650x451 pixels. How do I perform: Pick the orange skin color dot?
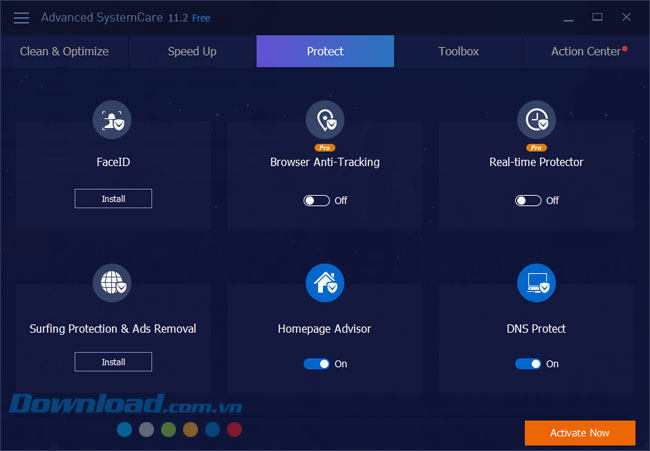(x=190, y=429)
